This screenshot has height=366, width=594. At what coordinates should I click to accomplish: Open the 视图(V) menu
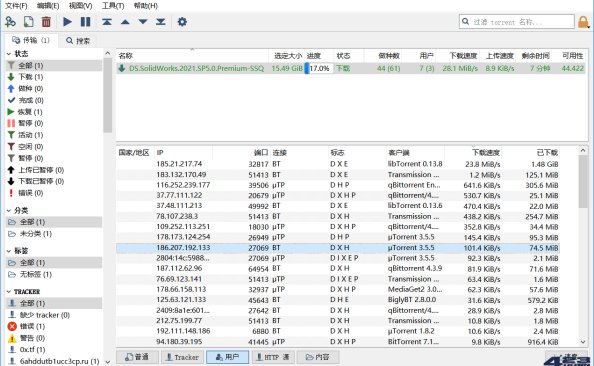coord(80,6)
